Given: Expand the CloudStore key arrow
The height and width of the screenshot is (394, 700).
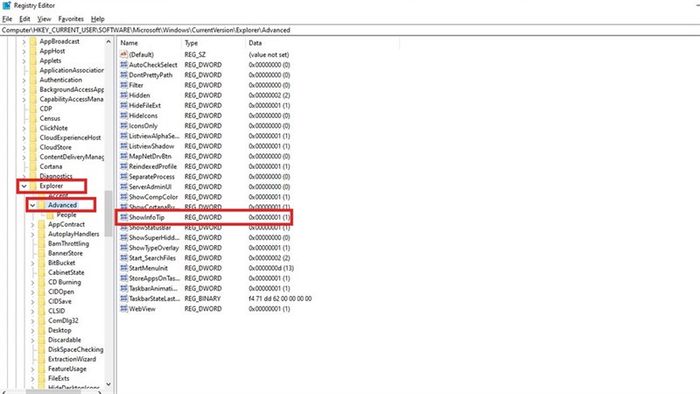Looking at the screenshot, I should (24, 147).
